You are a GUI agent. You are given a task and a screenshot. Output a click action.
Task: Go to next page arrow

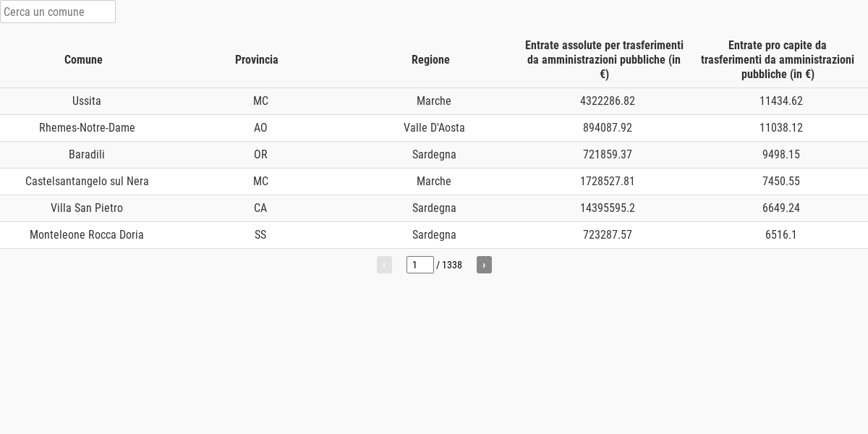pos(484,265)
